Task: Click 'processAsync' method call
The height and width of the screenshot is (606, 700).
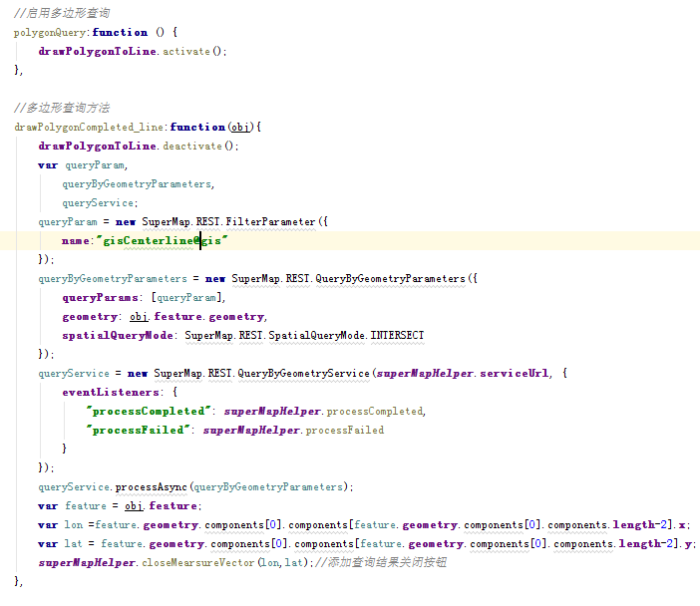Action: click(x=151, y=486)
